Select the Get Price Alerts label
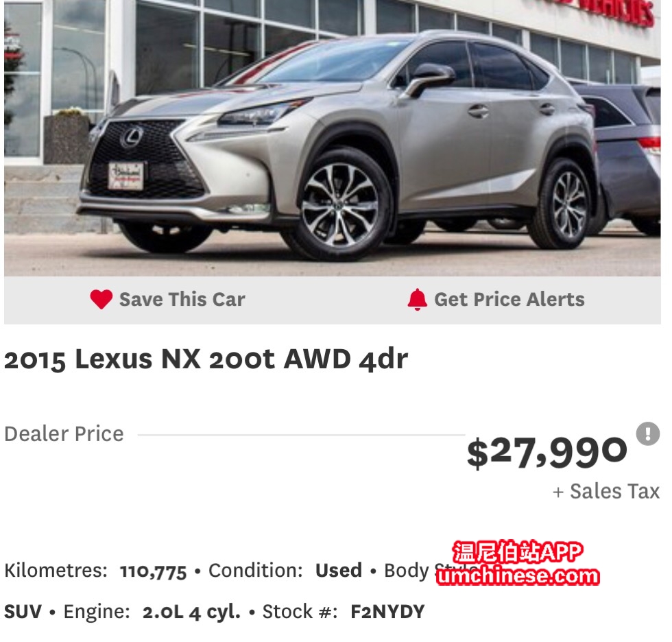 point(509,299)
